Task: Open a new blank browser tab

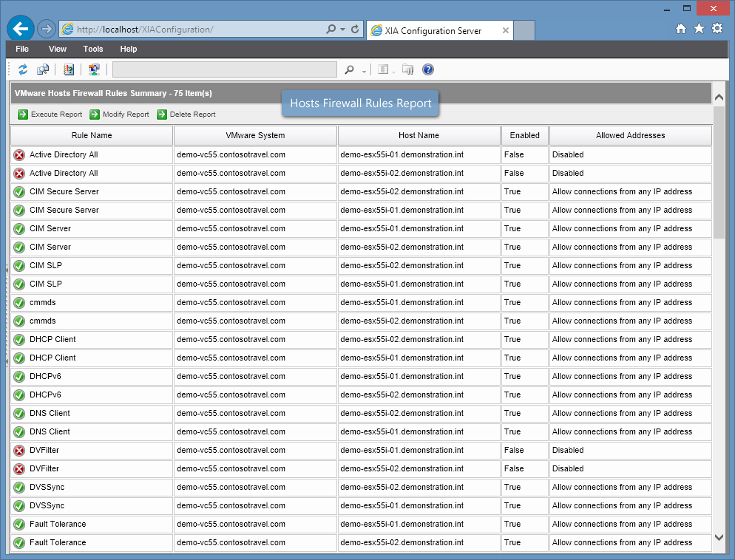Action: click(x=524, y=30)
